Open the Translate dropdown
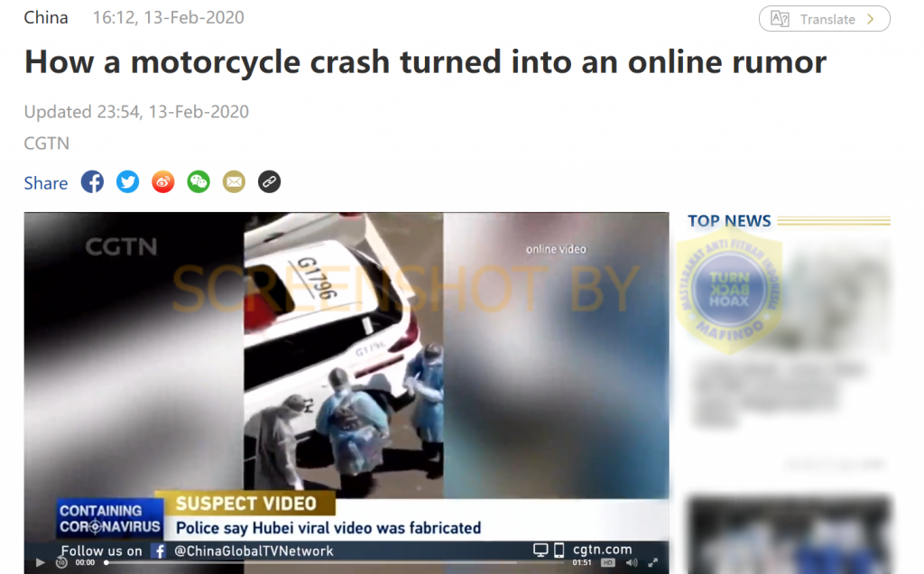Screen dimensions: 924x574 825,19
